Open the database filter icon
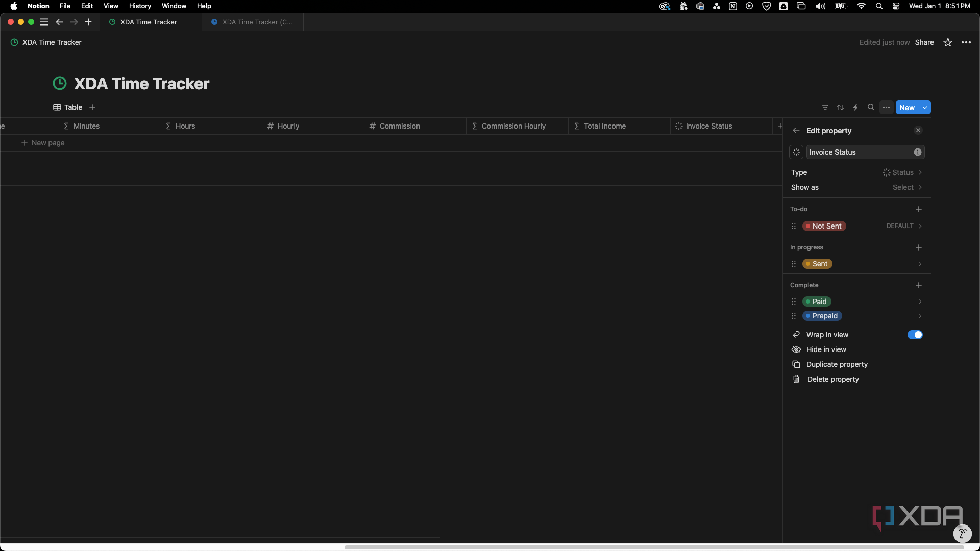This screenshot has width=980, height=551. [825, 107]
